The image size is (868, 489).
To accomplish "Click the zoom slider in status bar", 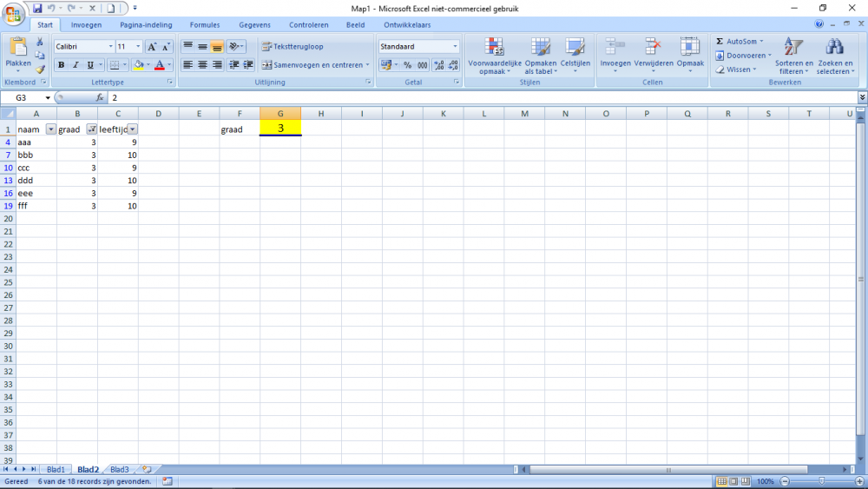I will coord(822,481).
